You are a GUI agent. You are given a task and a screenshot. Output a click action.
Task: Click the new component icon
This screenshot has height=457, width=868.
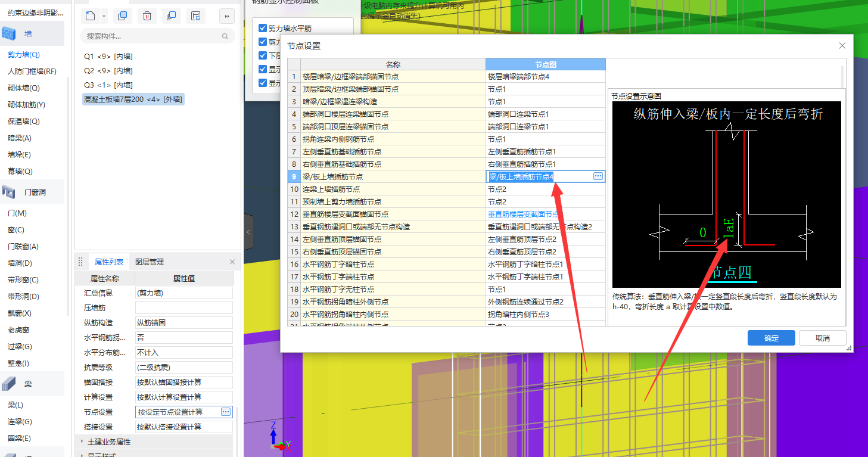(x=90, y=16)
